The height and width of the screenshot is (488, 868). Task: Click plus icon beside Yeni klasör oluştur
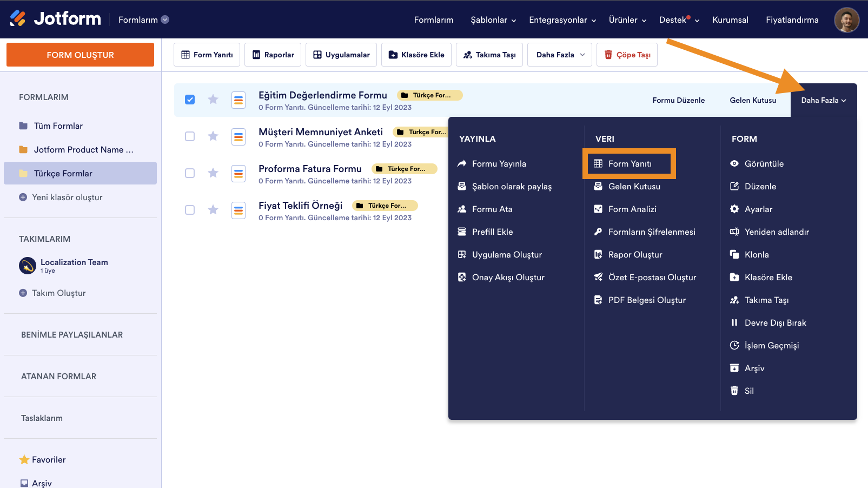[x=23, y=197]
